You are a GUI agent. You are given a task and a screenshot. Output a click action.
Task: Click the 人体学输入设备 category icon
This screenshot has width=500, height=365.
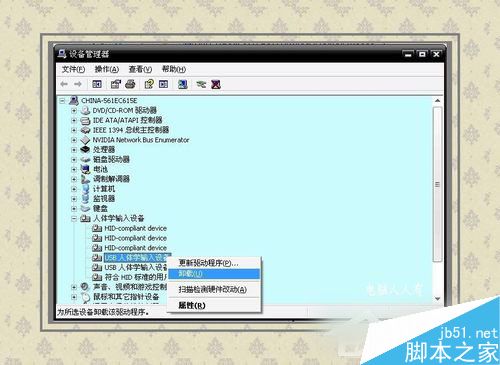tap(86, 218)
